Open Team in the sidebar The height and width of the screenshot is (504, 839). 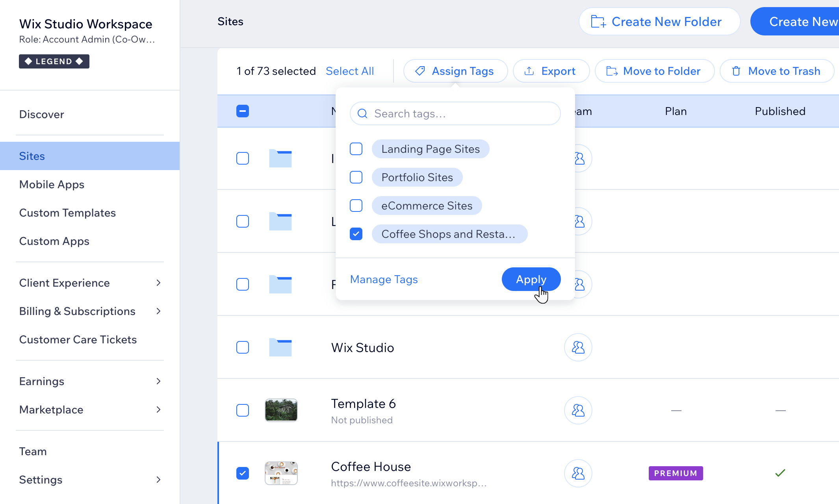[x=33, y=451]
